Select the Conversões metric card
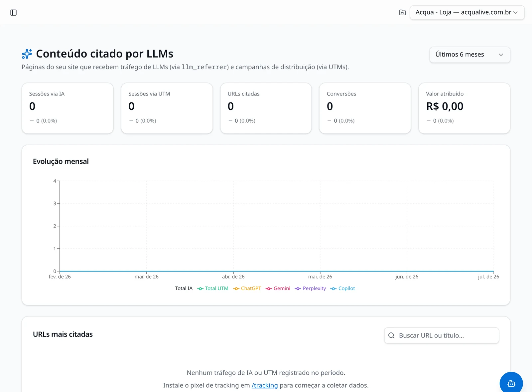The height and width of the screenshot is (392, 532). coord(365,108)
